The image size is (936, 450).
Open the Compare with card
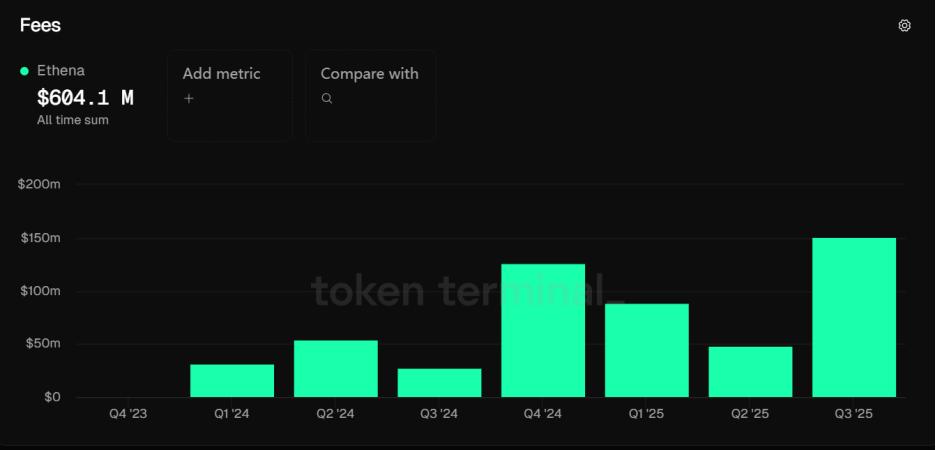pyautogui.click(x=370, y=95)
